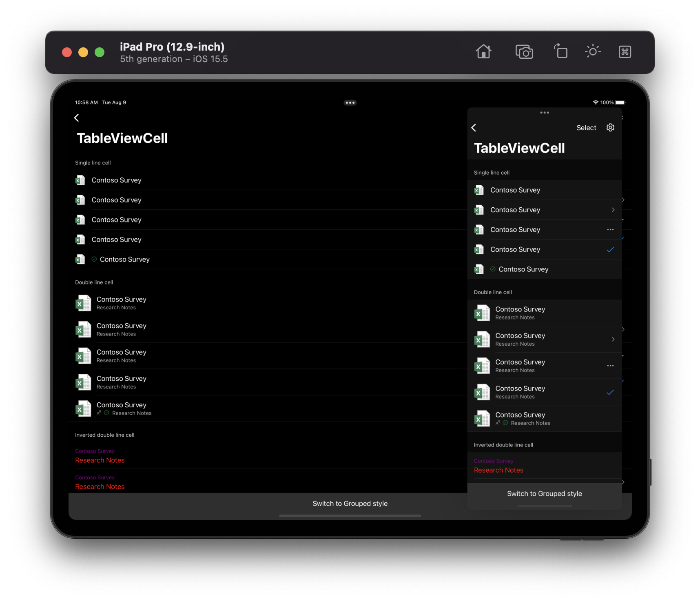700x604 pixels.
Task: Tap second inverted Research Notes row in main window
Action: [x=268, y=482]
